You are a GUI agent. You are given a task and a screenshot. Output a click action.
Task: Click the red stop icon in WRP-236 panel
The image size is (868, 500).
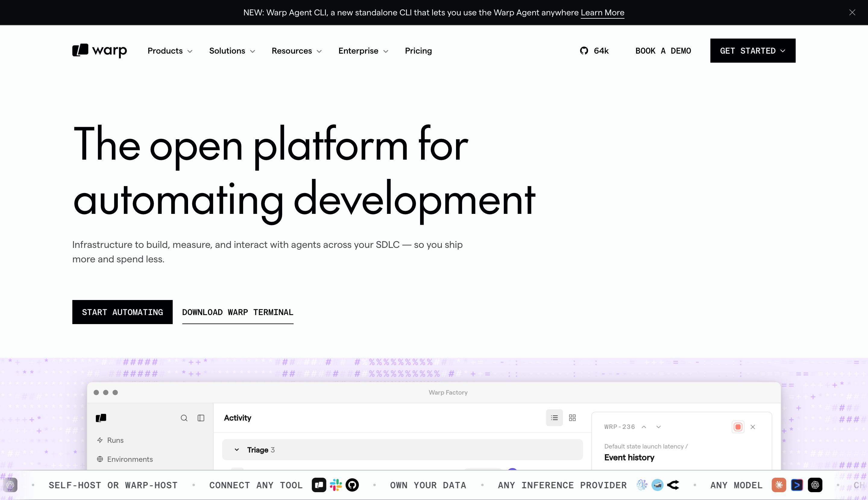click(x=738, y=427)
